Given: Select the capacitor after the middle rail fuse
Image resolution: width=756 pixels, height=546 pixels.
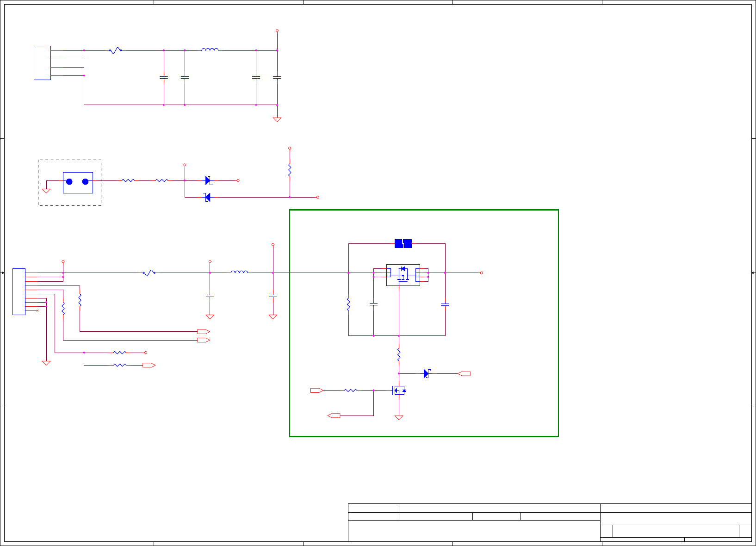Looking at the screenshot, I should (x=210, y=295).
